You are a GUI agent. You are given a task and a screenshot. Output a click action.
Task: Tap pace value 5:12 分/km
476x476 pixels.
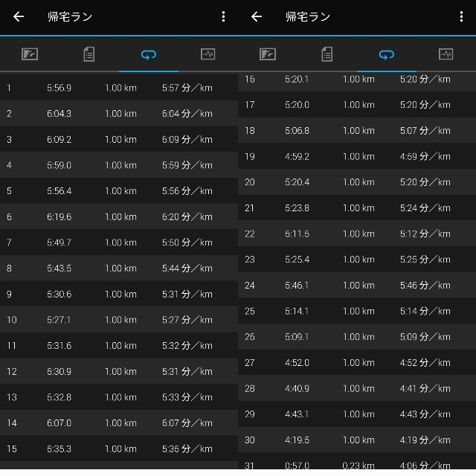point(425,234)
